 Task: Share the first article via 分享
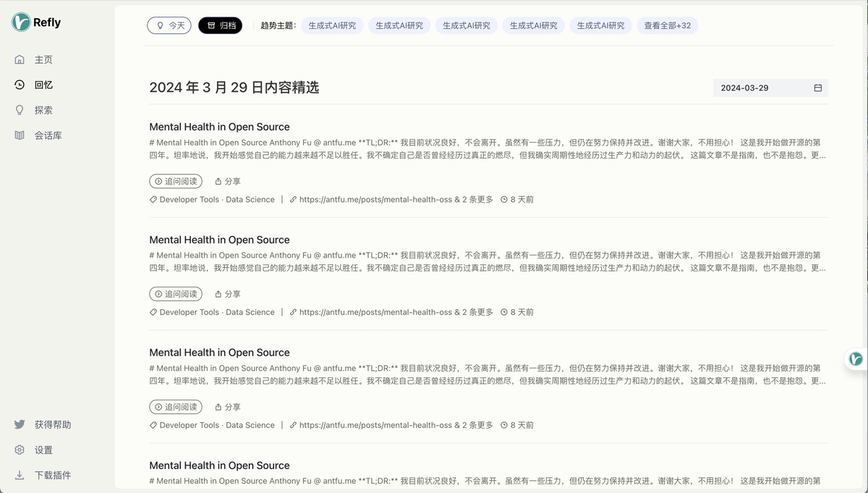(228, 181)
